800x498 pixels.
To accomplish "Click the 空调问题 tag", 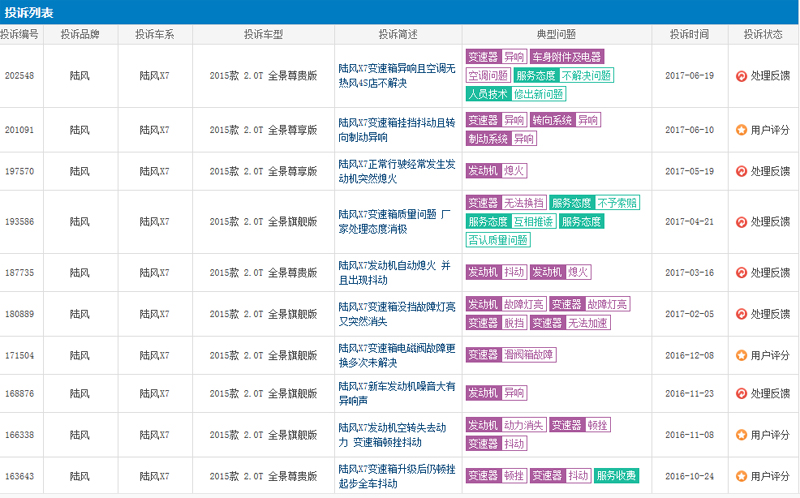I will (488, 76).
